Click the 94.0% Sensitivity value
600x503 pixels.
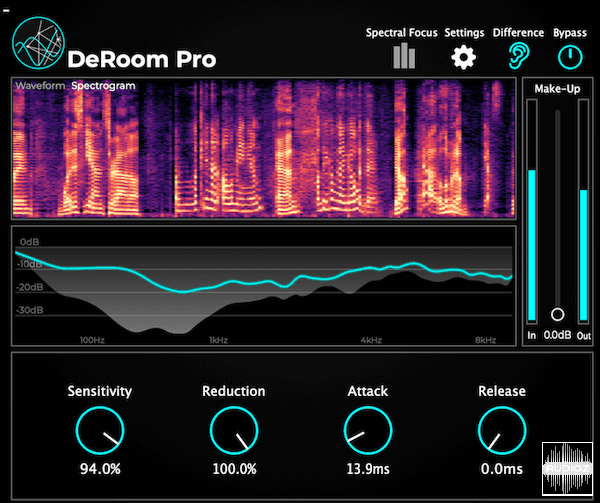(100, 469)
